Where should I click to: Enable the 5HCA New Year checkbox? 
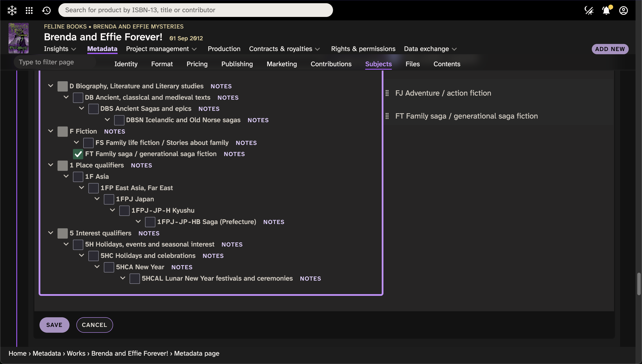click(x=109, y=267)
